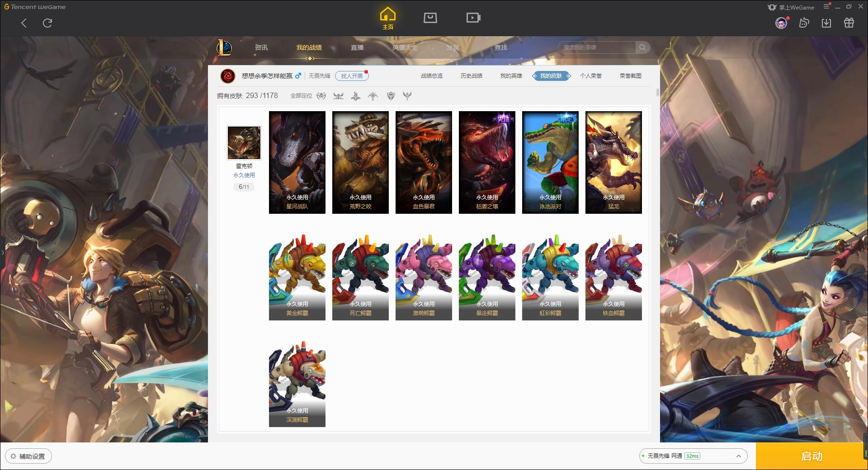Image resolution: width=868 pixels, height=470 pixels.
Task: Open the store bag icon in top bar
Action: click(x=430, y=18)
